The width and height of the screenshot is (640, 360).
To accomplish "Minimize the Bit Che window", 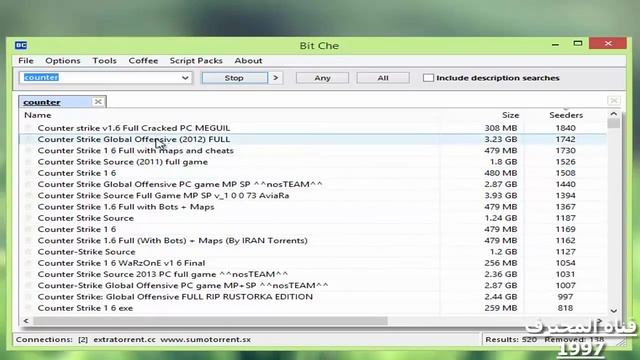I will [556, 44].
